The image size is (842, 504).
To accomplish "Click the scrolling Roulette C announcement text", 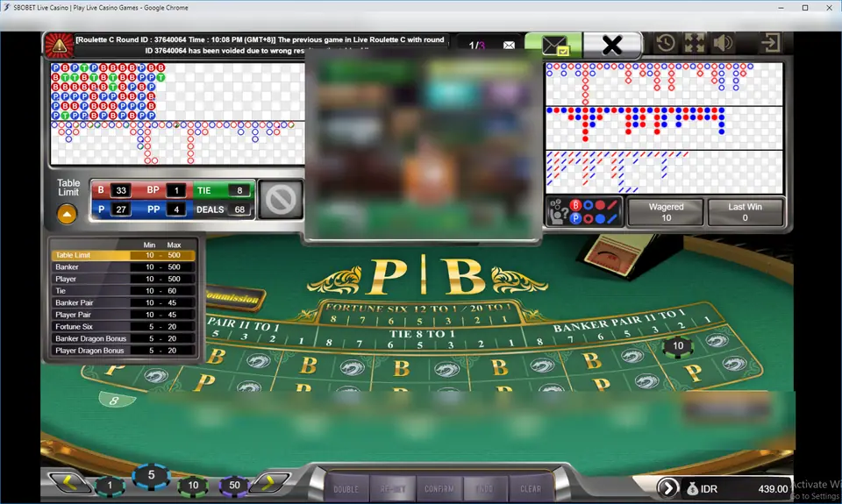I will [x=260, y=45].
